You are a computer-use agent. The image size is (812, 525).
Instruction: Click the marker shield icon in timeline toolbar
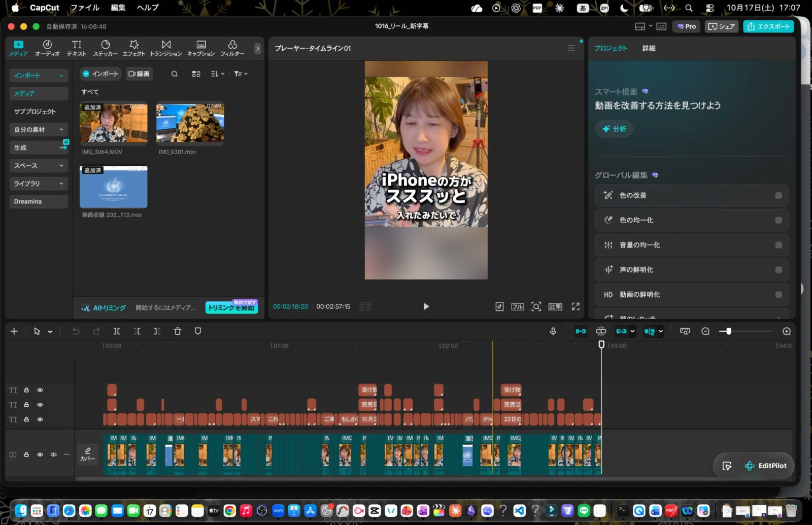point(198,331)
